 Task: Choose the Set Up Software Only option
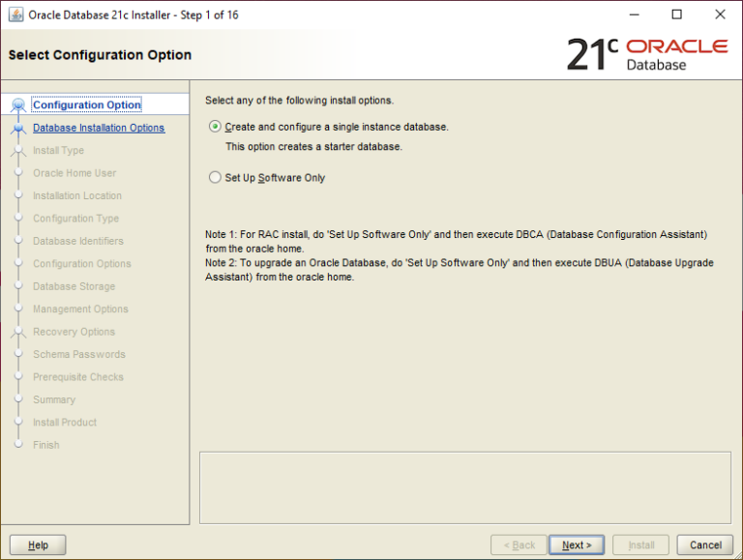click(215, 178)
